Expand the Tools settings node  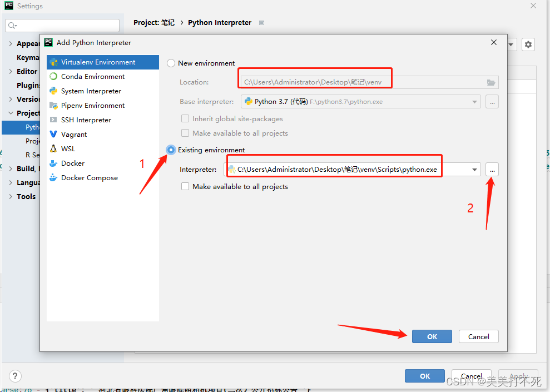[11, 196]
